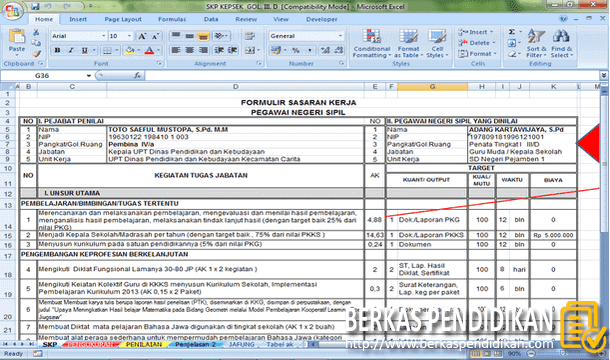The width and height of the screenshot is (610, 360).
Task: Open Cell Styles gallery
Action: pos(437,43)
